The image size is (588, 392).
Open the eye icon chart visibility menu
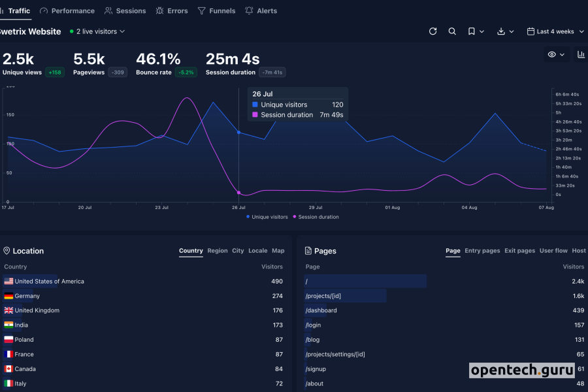tap(552, 55)
